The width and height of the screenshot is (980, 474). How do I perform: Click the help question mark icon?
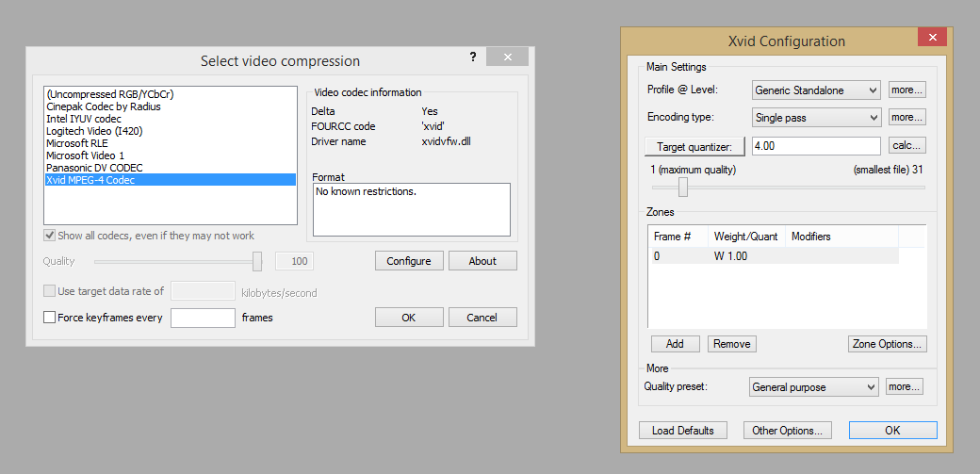click(473, 57)
